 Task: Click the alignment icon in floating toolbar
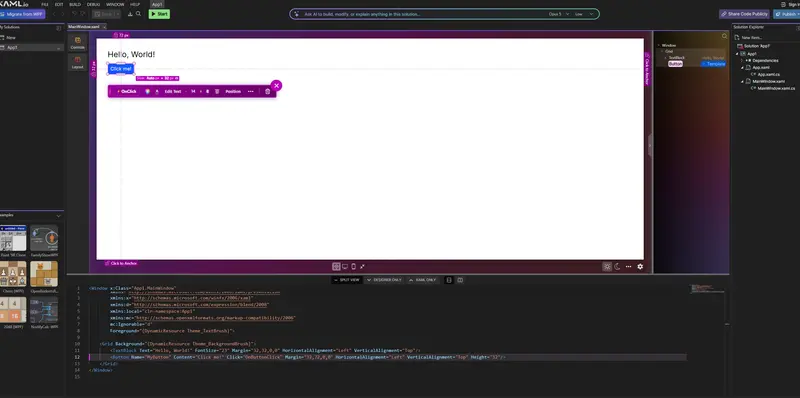click(x=217, y=91)
